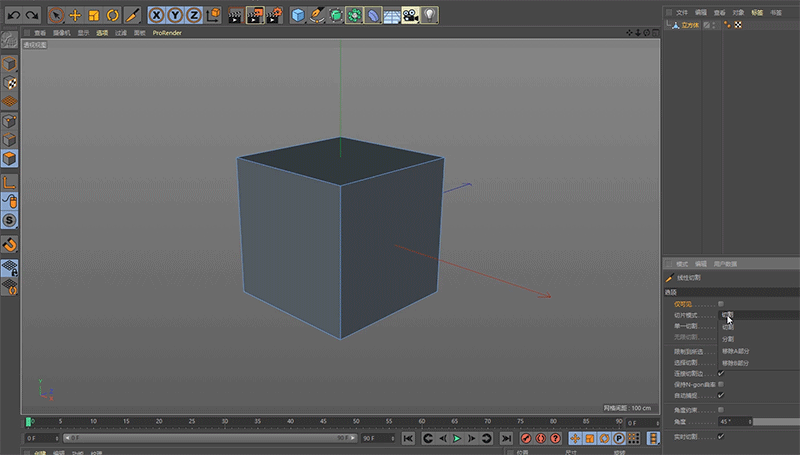Toggle autokeying red icon
The width and height of the screenshot is (800, 455).
tap(541, 438)
